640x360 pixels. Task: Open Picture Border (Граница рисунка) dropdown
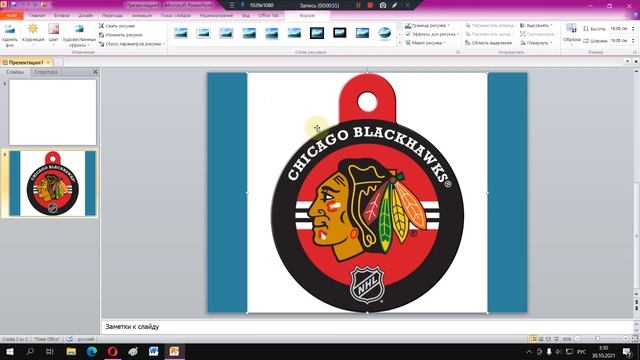pyautogui.click(x=427, y=25)
